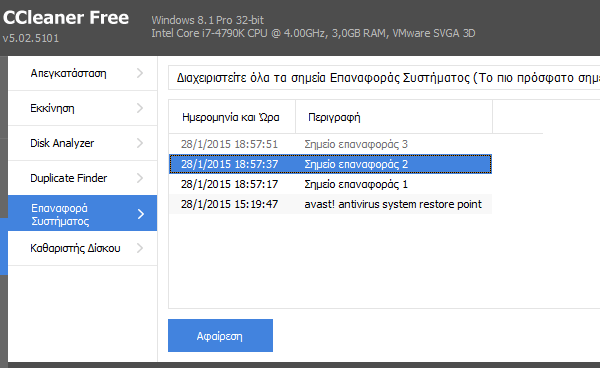
Task: Select Επαναφορά Συστήματος menu item
Action: pyautogui.click(x=82, y=213)
